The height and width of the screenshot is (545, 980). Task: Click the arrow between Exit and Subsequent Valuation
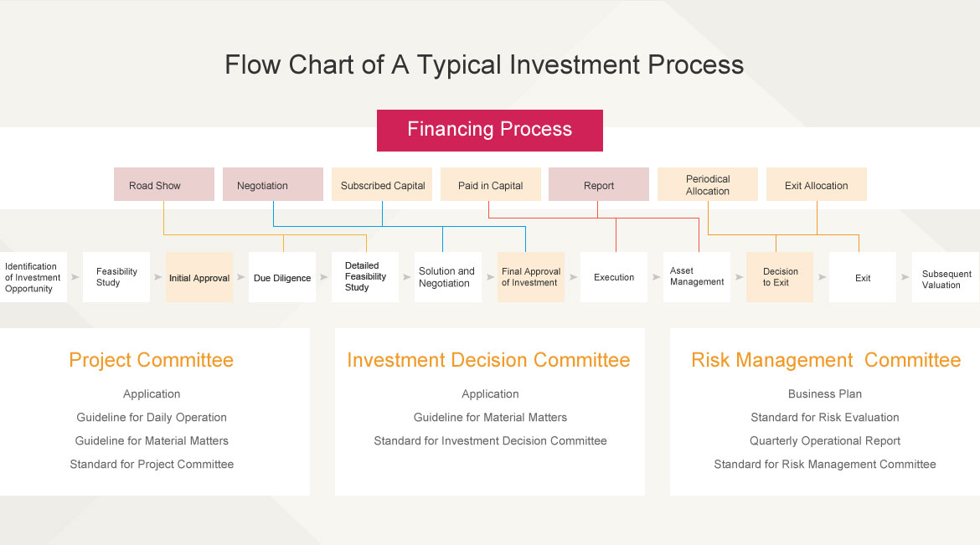(x=905, y=277)
